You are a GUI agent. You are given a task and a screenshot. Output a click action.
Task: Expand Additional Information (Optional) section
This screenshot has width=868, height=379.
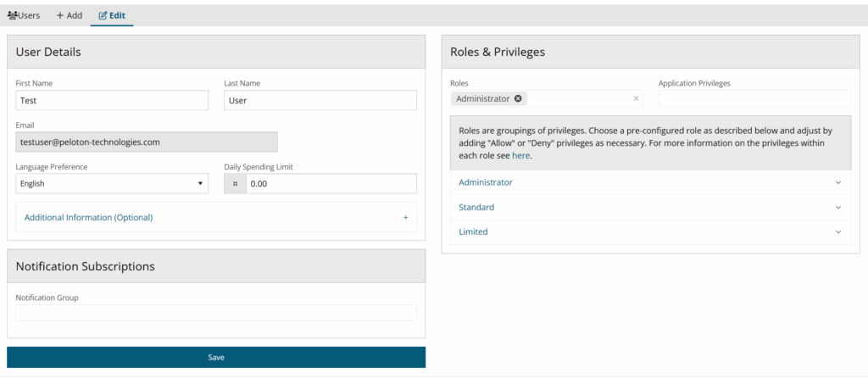pos(88,218)
